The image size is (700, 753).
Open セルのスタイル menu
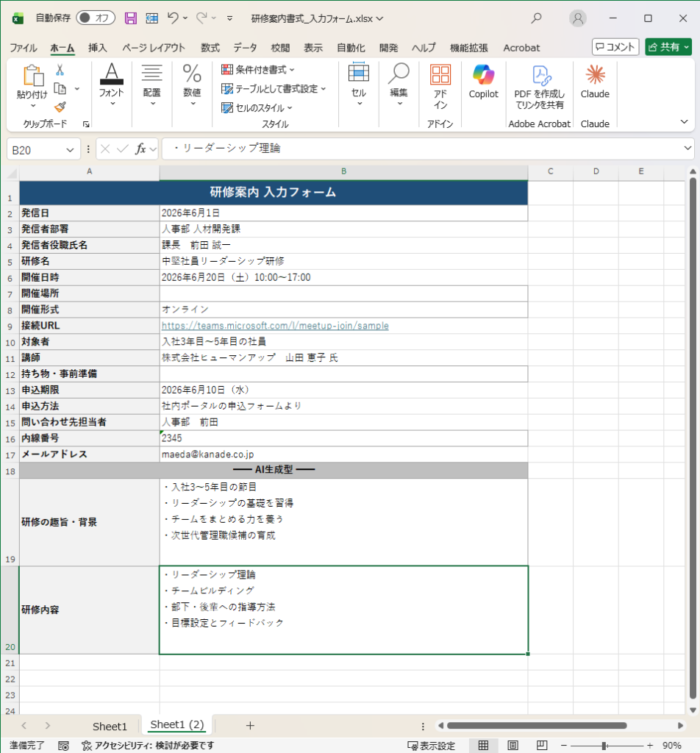tap(257, 108)
